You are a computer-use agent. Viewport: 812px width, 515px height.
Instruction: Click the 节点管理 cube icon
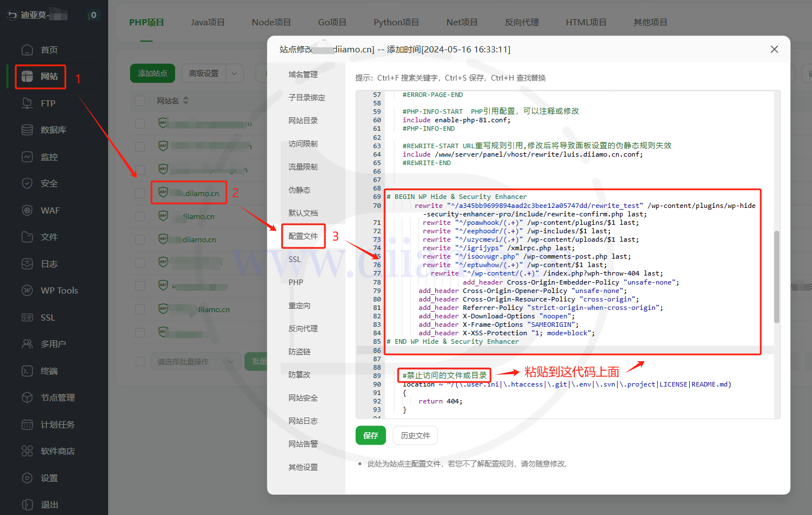tap(27, 397)
